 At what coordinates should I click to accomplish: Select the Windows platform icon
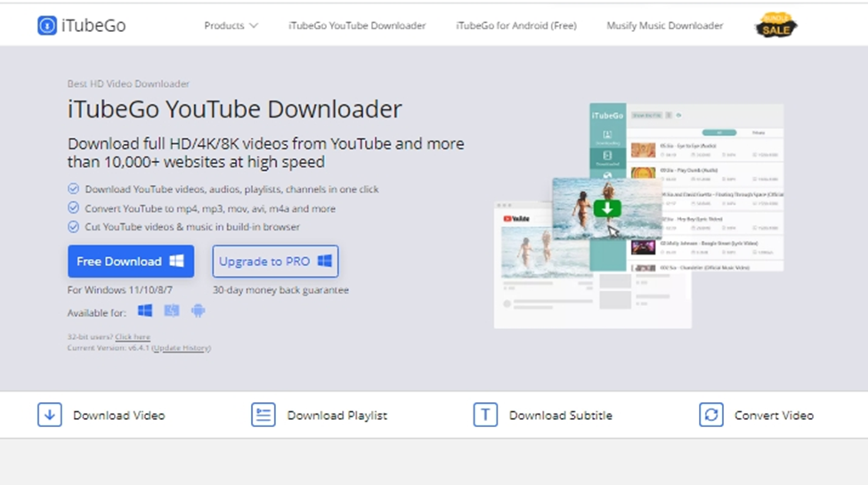145,311
